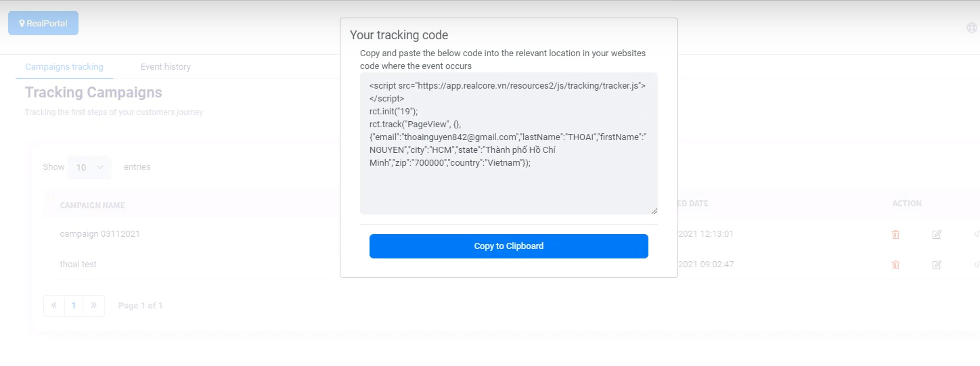Open the globe icon in the header

(x=972, y=28)
